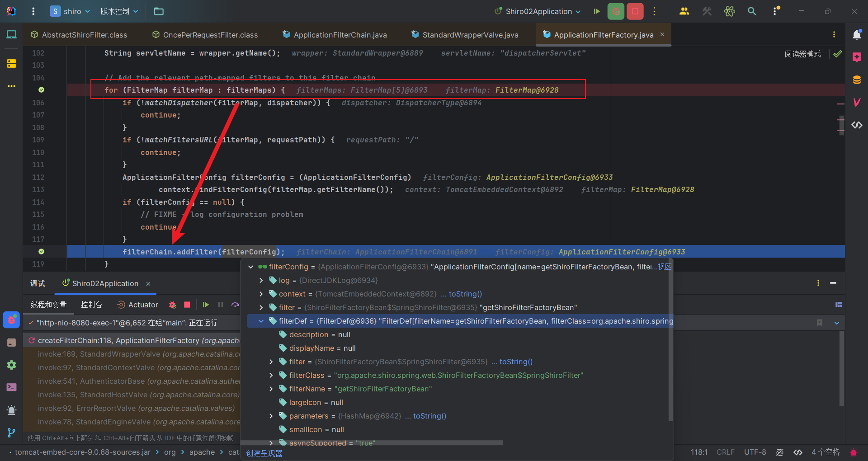The image size is (868, 461).
Task: Switch to OncePerRequestFilter.class tab
Action: click(x=205, y=35)
